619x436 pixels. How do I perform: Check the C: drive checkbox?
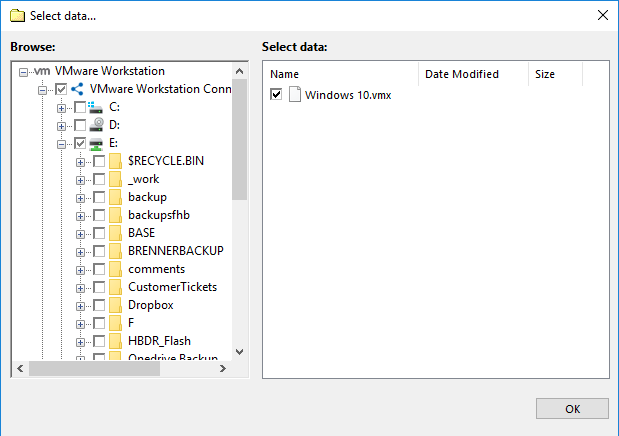tap(80, 107)
